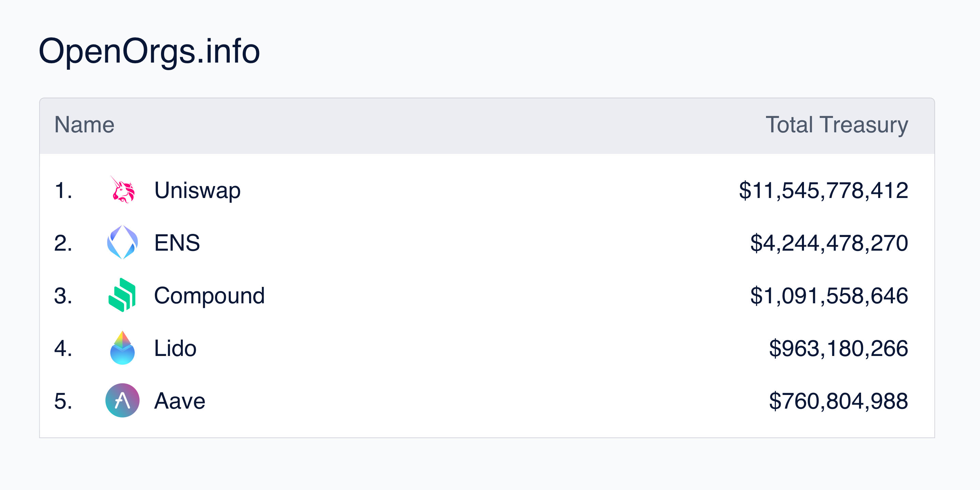The width and height of the screenshot is (980, 490).
Task: Sort by the Name column header
Action: coord(84,125)
